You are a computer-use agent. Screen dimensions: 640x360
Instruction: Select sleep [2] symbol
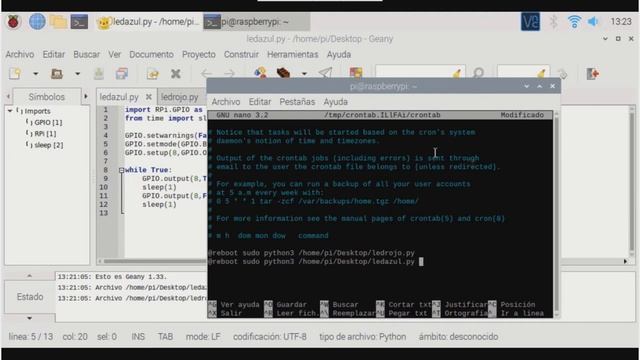coord(49,145)
